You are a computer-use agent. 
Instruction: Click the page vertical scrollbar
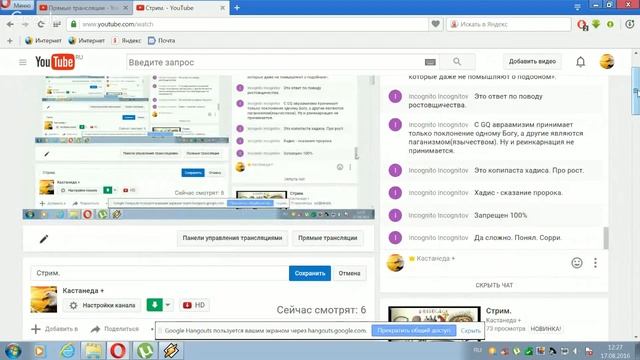coord(636,92)
